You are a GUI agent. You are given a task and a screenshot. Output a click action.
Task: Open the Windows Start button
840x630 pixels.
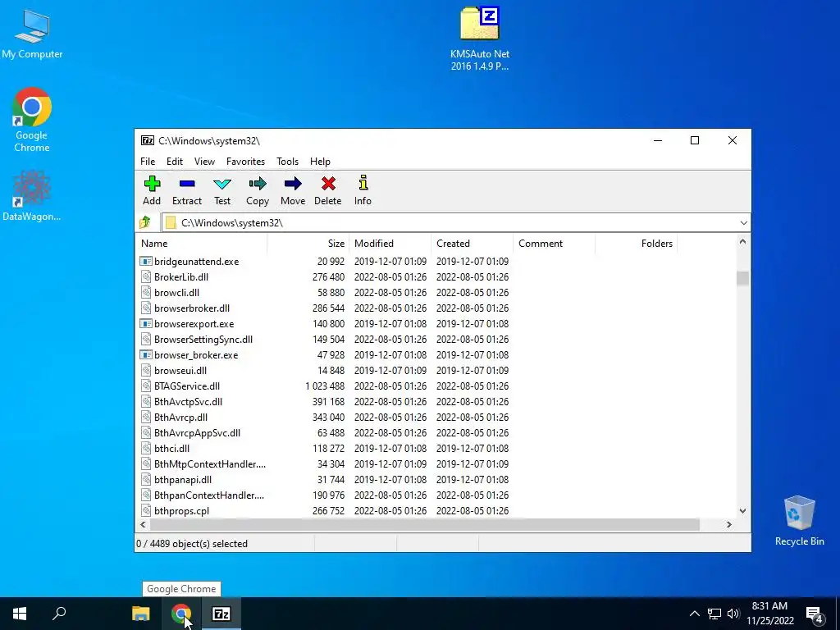point(20,614)
